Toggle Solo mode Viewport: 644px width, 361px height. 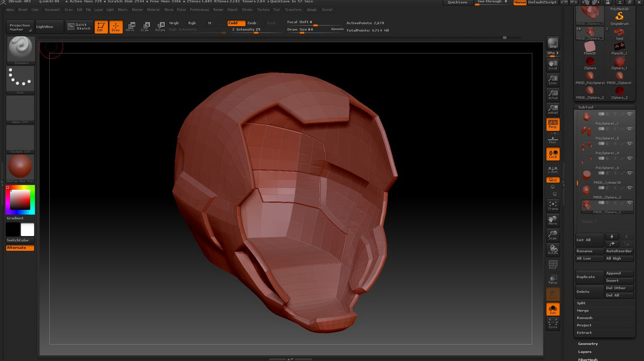point(553,309)
